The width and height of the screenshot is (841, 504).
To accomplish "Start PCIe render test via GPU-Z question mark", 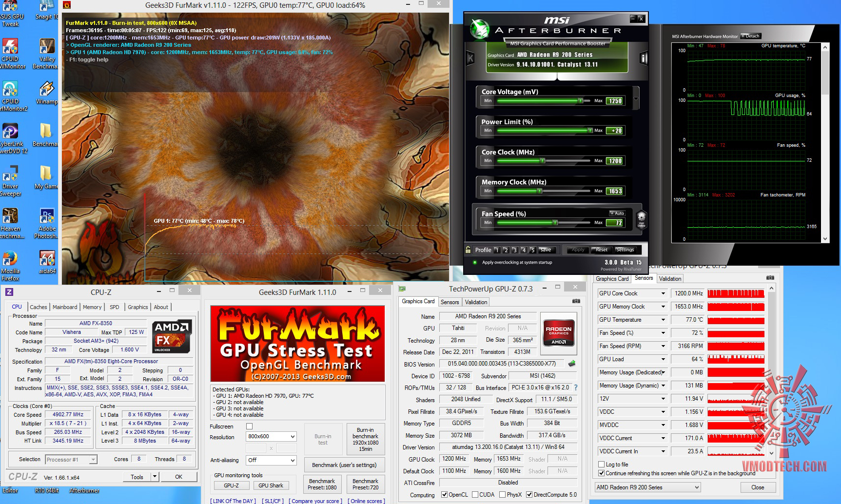I will point(575,388).
